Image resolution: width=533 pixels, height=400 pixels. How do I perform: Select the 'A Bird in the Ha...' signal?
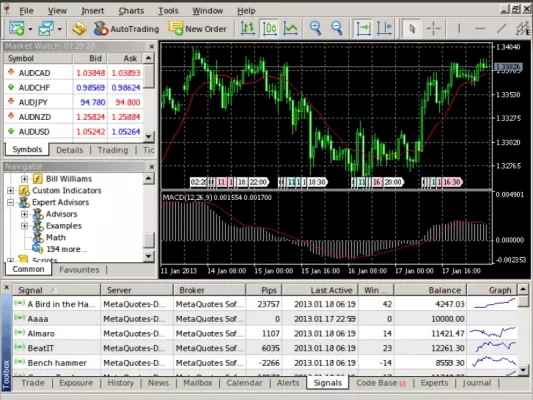coord(265,304)
